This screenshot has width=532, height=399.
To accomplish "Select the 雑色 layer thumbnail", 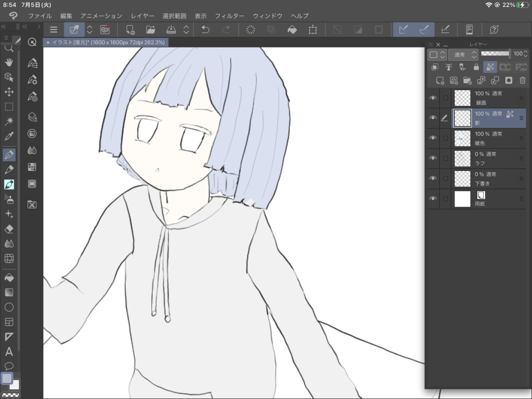I will coord(462,139).
